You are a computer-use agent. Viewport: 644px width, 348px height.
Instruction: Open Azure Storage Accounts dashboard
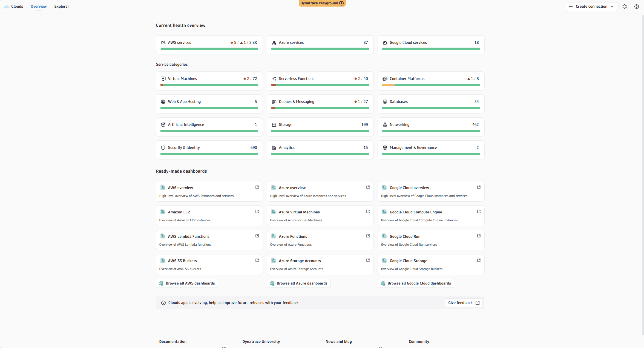tap(320, 265)
